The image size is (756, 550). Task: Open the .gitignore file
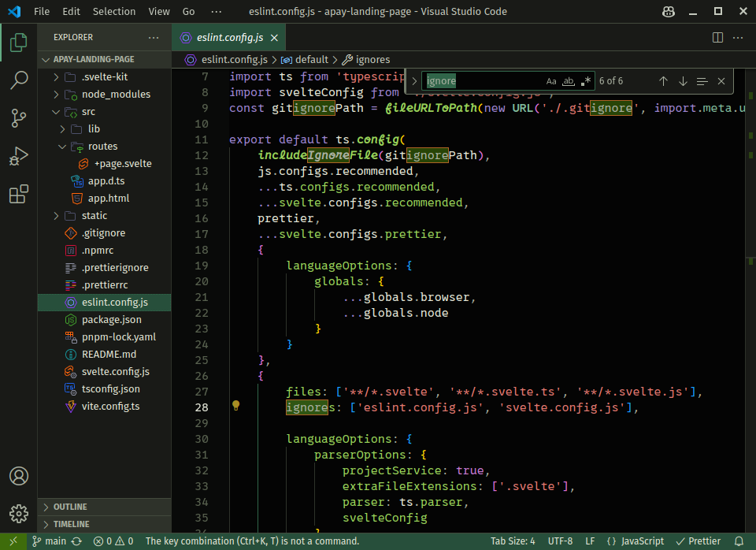(105, 233)
